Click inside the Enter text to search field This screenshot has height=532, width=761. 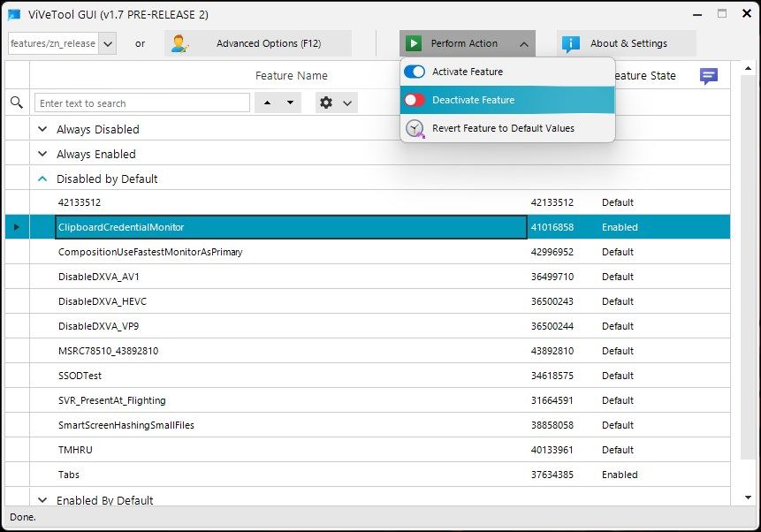point(141,103)
